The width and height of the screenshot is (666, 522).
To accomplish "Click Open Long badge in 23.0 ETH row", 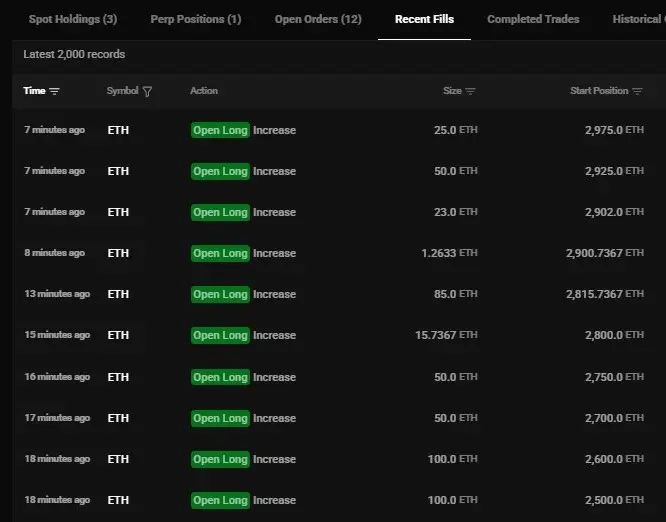I will (220, 212).
